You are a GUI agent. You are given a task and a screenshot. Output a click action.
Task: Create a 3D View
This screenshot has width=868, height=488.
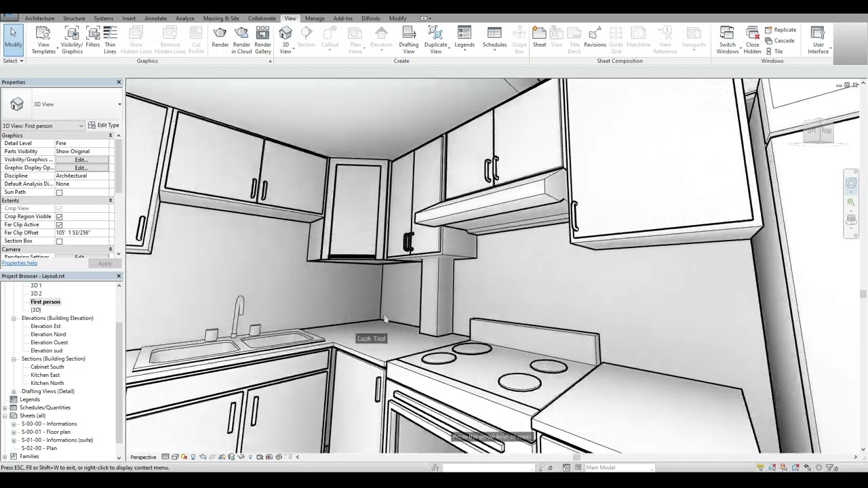point(285,40)
